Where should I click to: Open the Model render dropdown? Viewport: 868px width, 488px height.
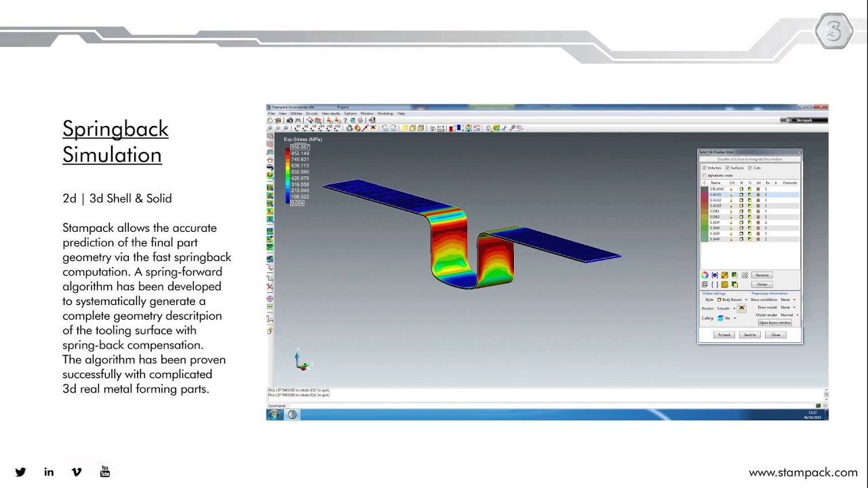point(790,315)
